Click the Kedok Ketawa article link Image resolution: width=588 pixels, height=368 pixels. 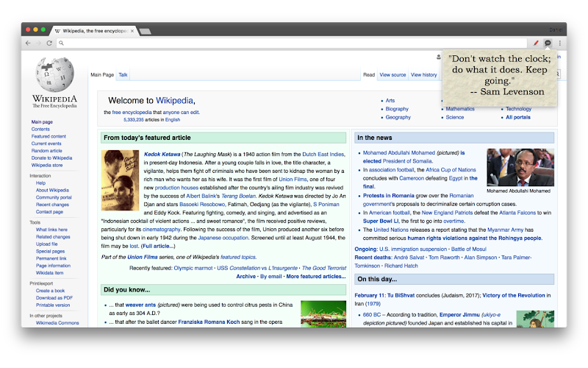click(x=162, y=155)
